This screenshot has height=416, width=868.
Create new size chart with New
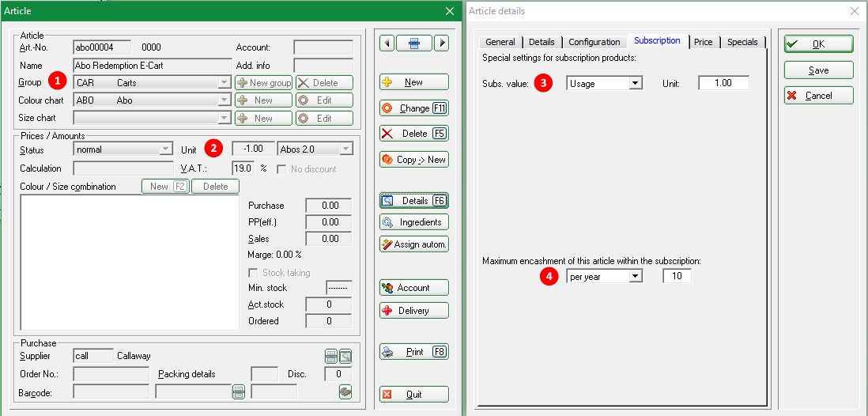[x=263, y=118]
